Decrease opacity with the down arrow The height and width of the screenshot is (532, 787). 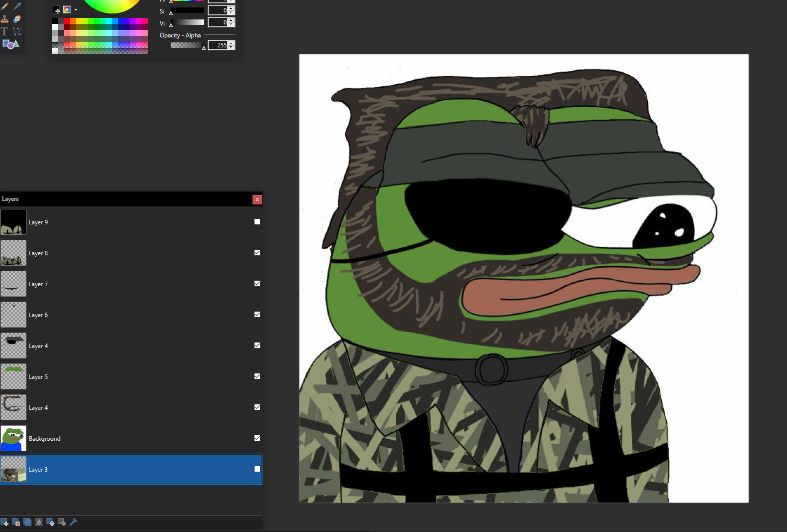point(231,47)
